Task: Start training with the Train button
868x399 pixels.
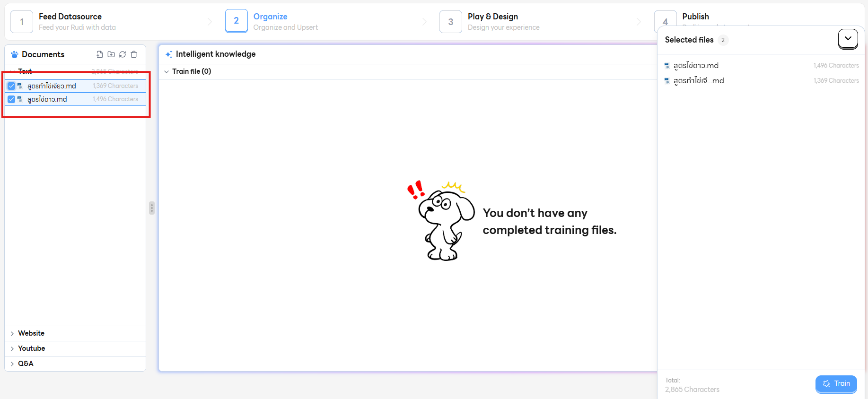Action: pos(836,384)
